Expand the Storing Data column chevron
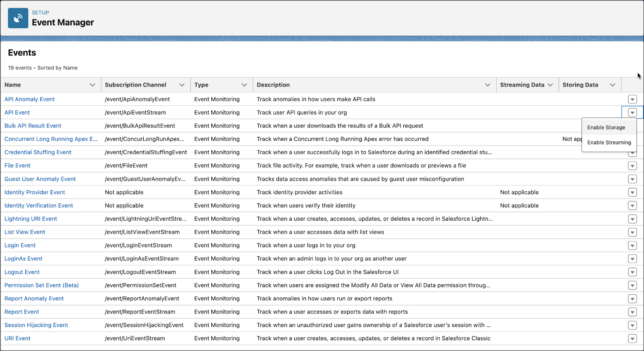The width and height of the screenshot is (644, 351). 613,85
